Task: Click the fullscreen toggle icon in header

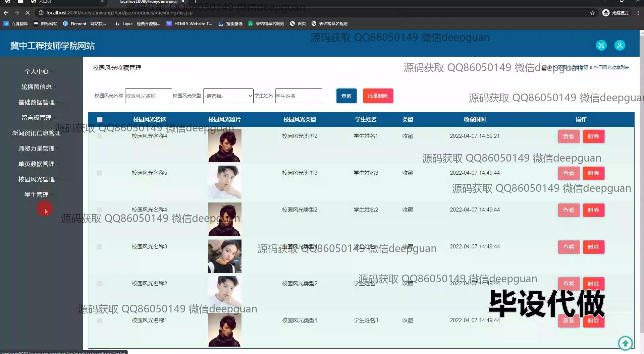Action: point(601,45)
